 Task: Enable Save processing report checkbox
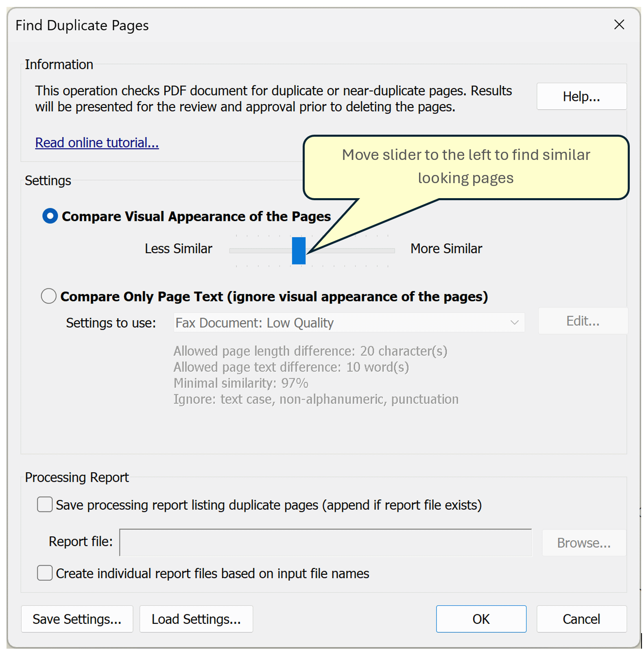pos(45,505)
